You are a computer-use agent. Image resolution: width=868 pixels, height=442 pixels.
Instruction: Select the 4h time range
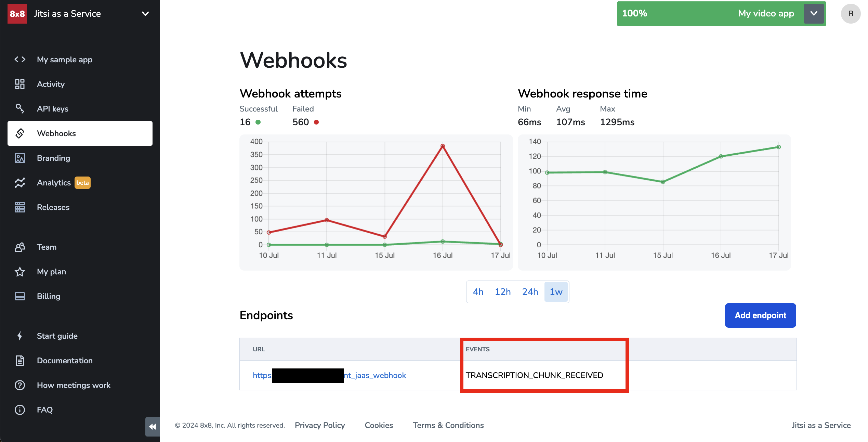(x=478, y=292)
